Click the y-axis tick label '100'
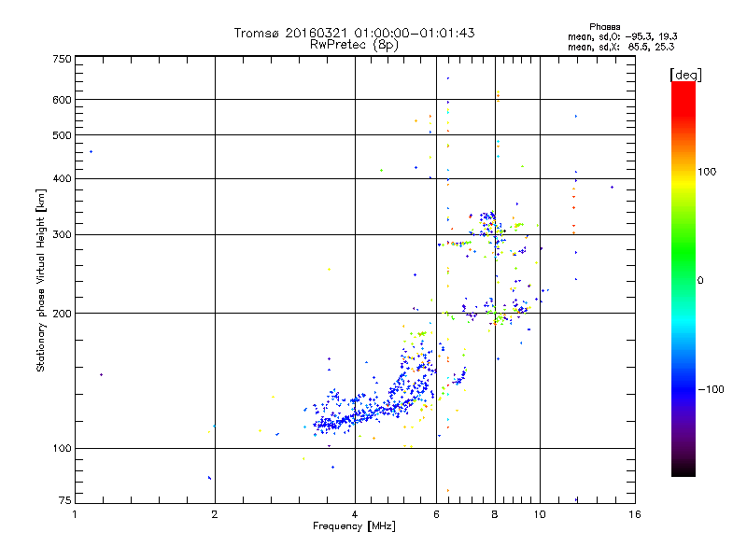The height and width of the screenshot is (560, 747). point(62,449)
